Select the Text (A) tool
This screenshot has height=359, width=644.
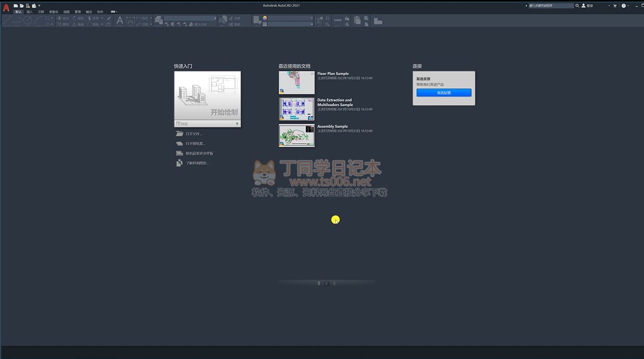pos(119,21)
